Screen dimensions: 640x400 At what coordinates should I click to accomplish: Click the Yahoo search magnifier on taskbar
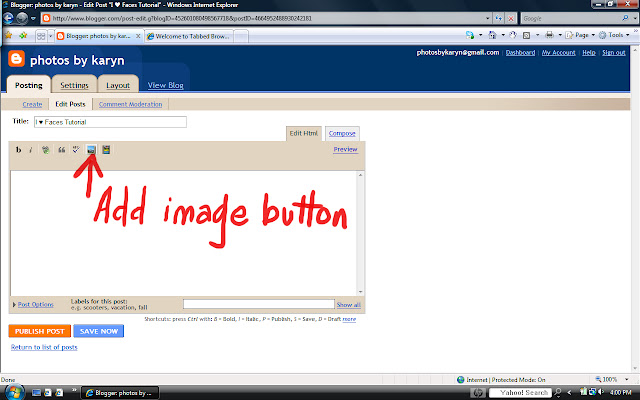coord(558,393)
